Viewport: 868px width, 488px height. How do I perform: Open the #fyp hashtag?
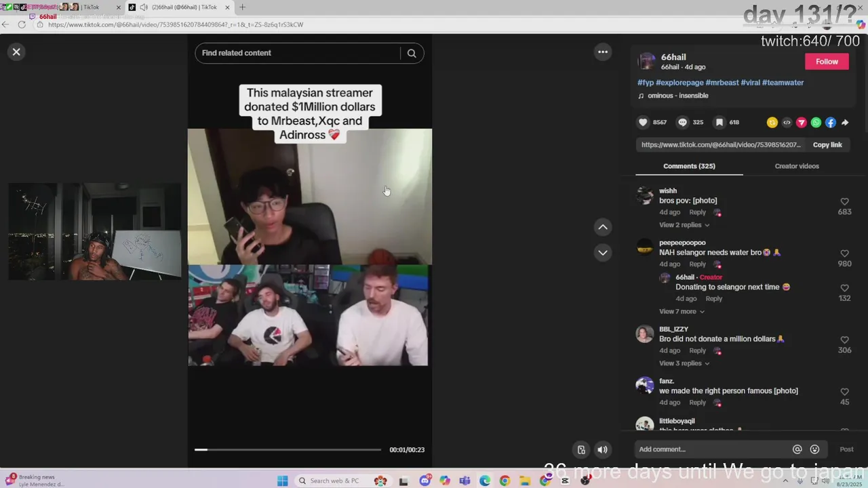(x=646, y=83)
